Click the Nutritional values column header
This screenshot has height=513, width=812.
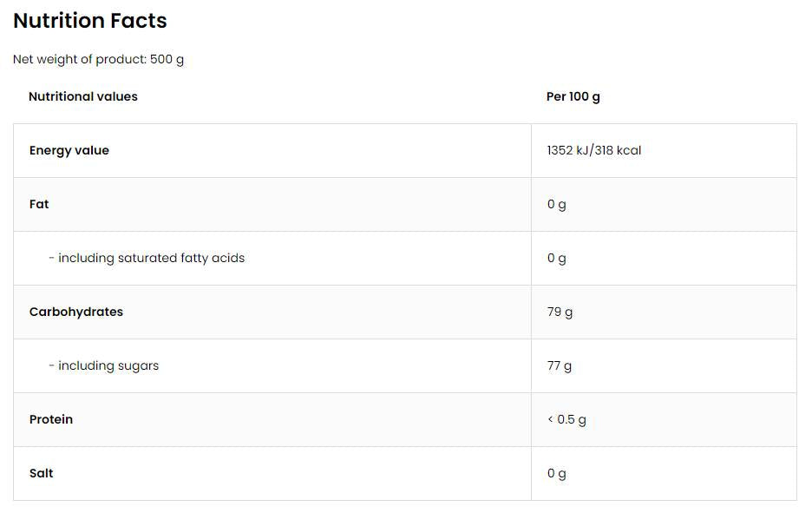83,96
